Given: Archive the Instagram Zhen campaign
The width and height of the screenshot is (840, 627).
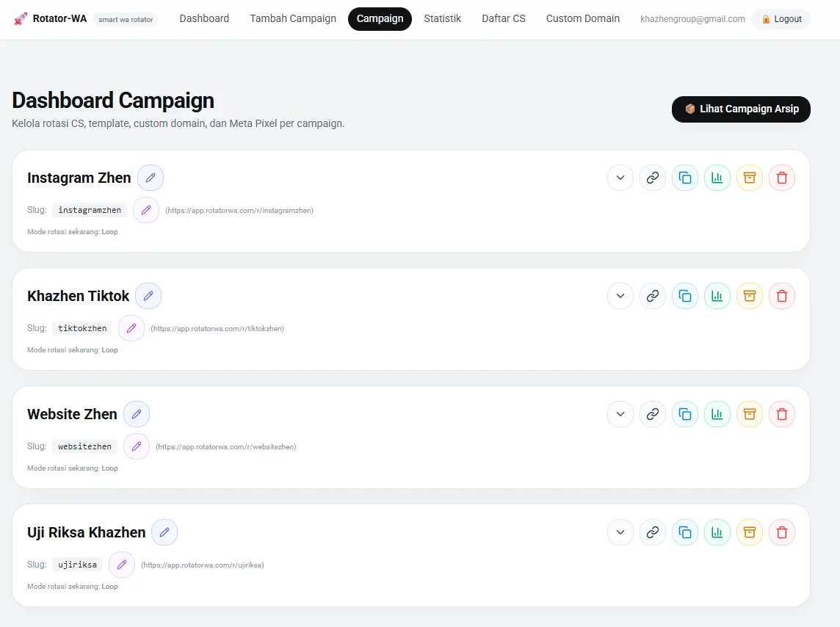Looking at the screenshot, I should (x=750, y=178).
